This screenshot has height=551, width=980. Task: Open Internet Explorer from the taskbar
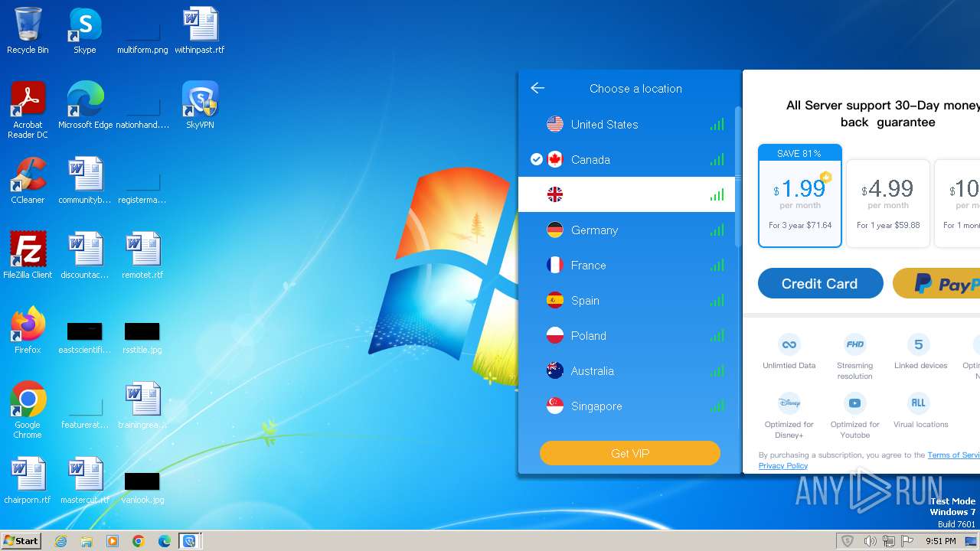click(x=61, y=541)
